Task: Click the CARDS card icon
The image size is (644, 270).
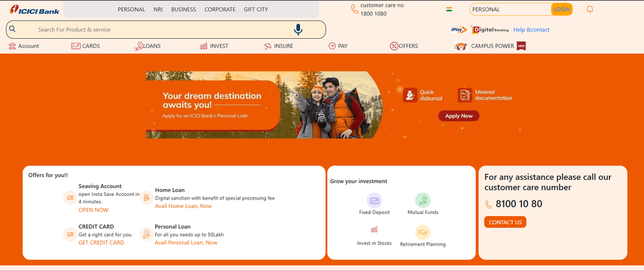Action: tap(76, 46)
